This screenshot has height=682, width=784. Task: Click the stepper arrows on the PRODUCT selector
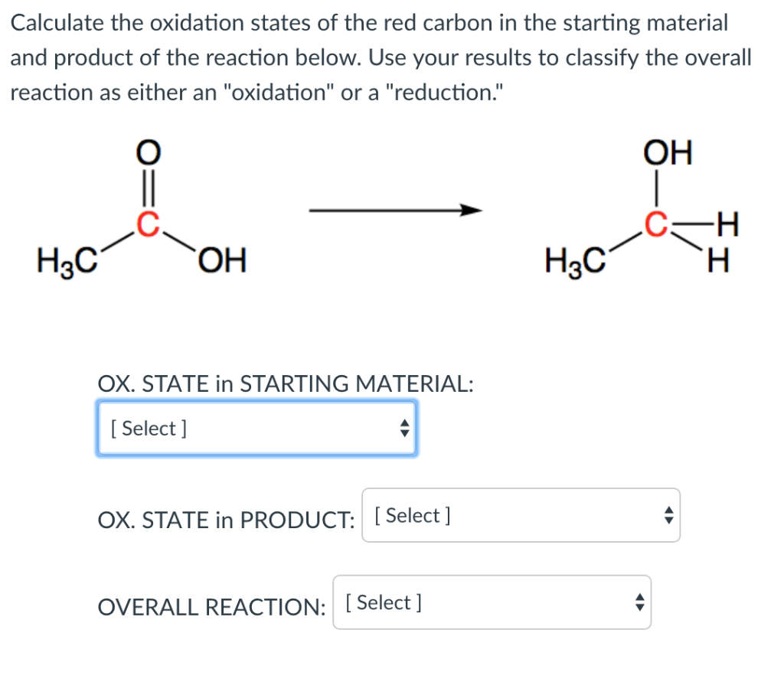668,515
